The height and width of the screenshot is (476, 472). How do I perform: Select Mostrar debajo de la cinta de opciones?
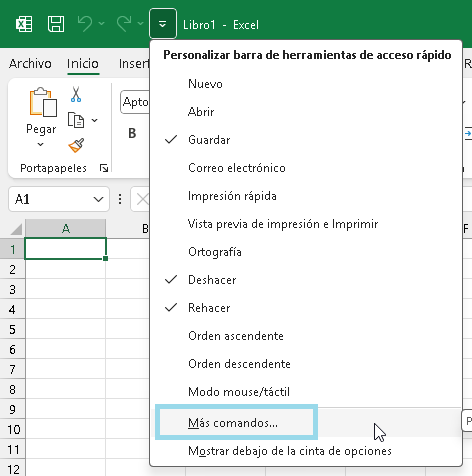[306, 451]
